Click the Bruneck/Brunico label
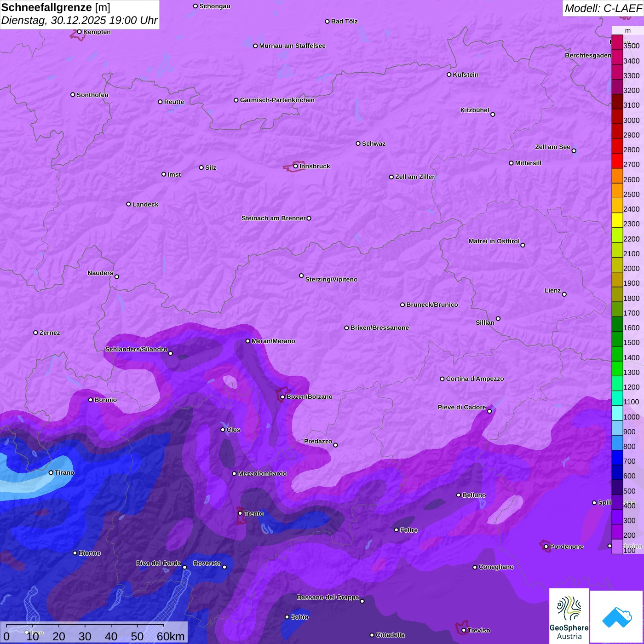 tap(432, 305)
